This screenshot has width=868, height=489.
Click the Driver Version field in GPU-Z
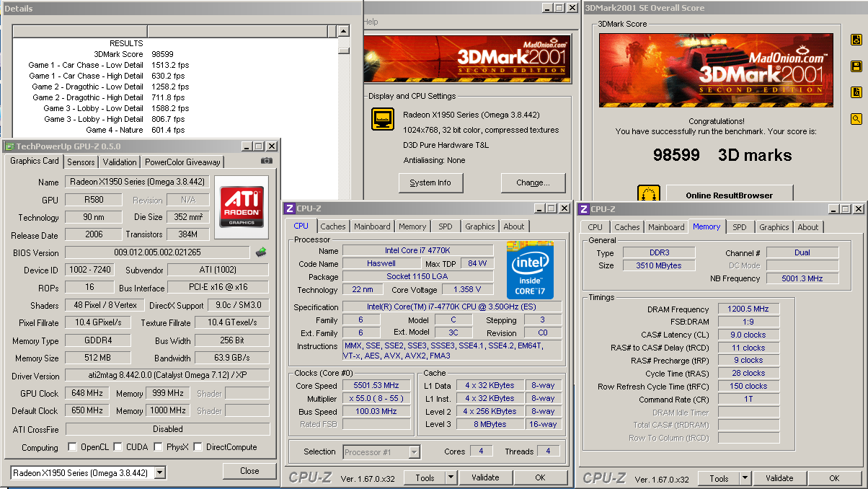(167, 376)
